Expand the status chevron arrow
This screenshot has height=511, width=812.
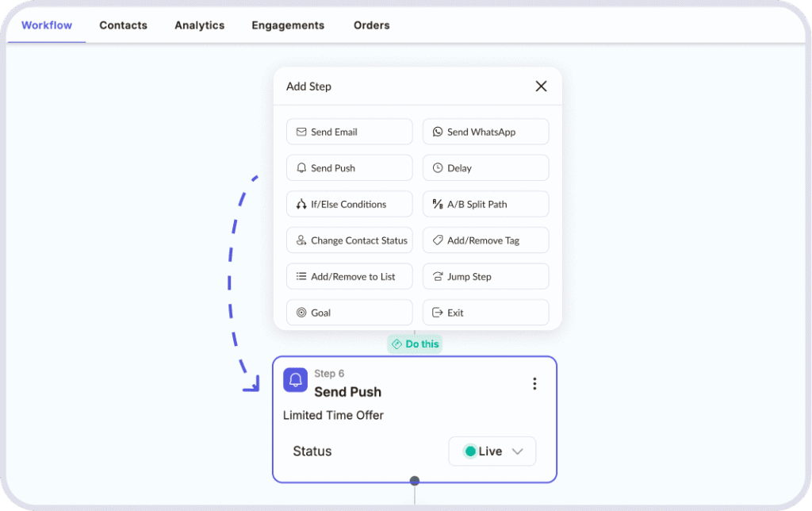[517, 451]
